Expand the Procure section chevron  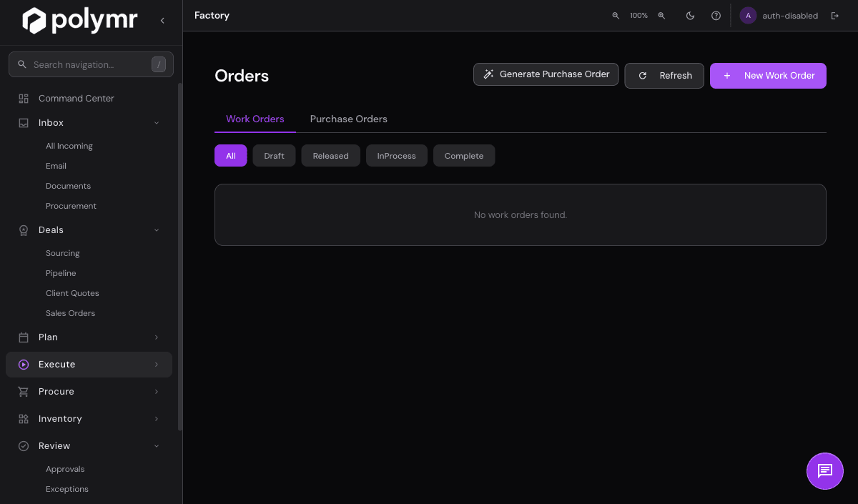pyautogui.click(x=157, y=392)
